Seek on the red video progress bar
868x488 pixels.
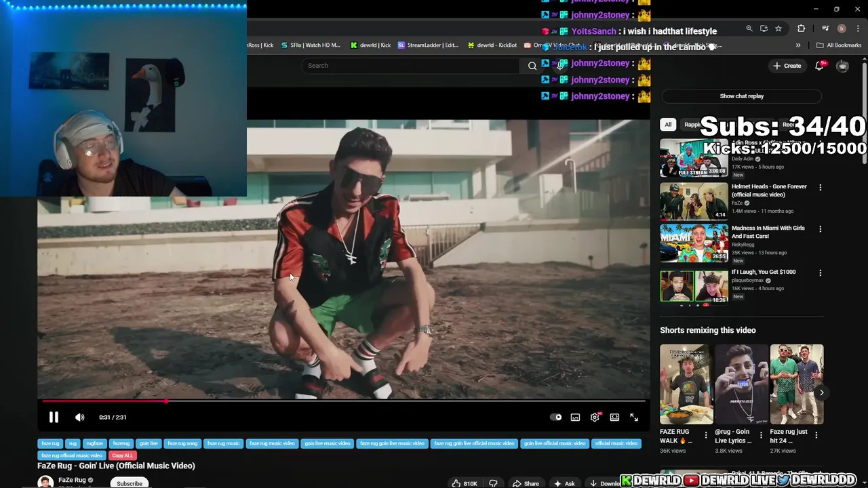tap(344, 401)
